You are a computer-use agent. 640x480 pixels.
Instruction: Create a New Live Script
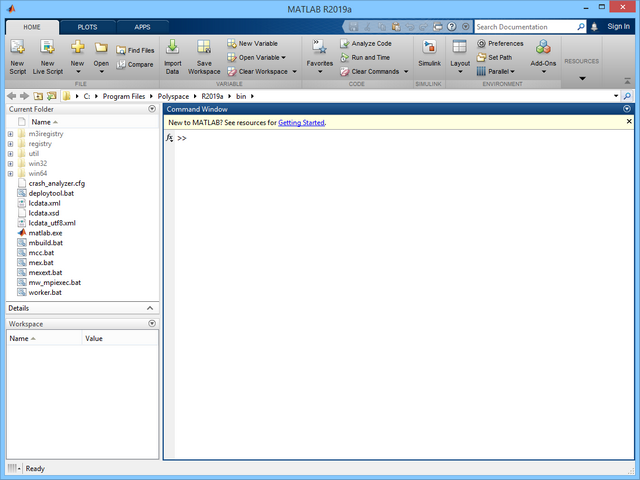[48, 57]
